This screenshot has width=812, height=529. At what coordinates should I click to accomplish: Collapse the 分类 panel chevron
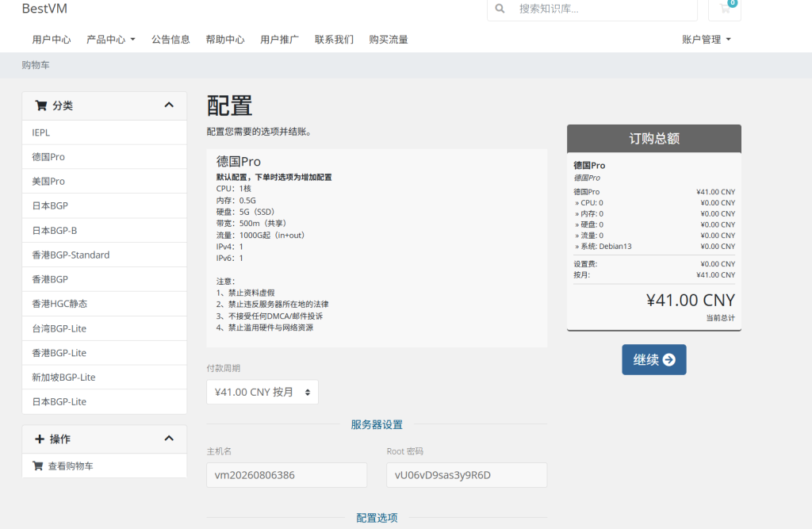[169, 105]
